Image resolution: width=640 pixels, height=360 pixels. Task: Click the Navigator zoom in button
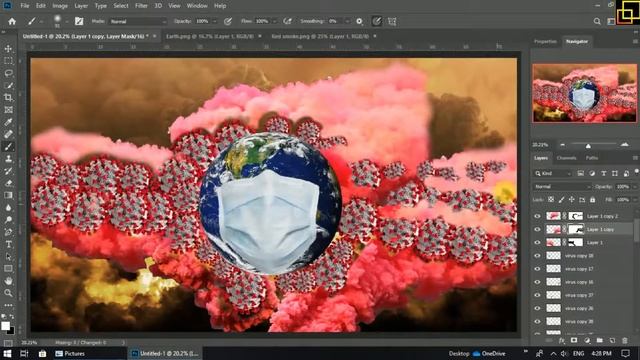[x=624, y=145]
